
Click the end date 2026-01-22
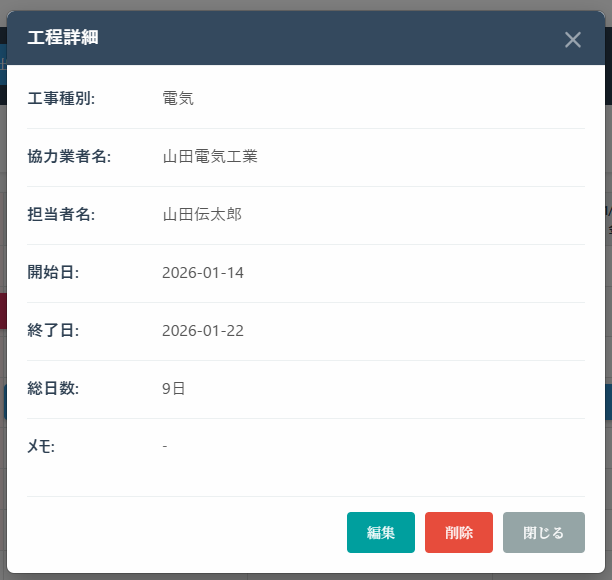pos(203,331)
